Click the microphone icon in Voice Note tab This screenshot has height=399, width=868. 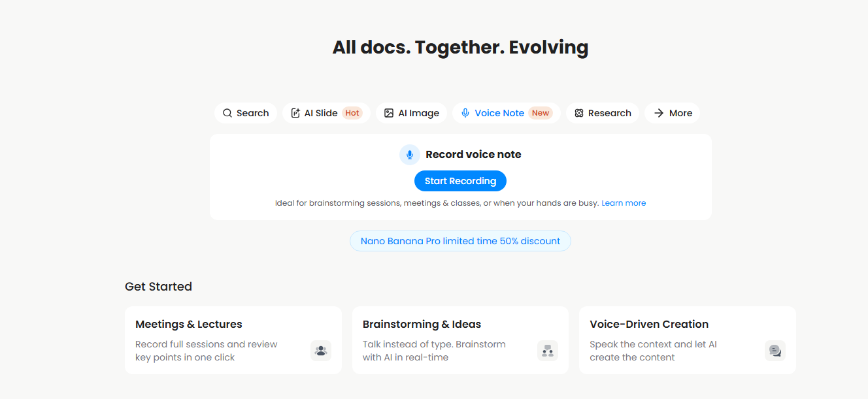465,113
